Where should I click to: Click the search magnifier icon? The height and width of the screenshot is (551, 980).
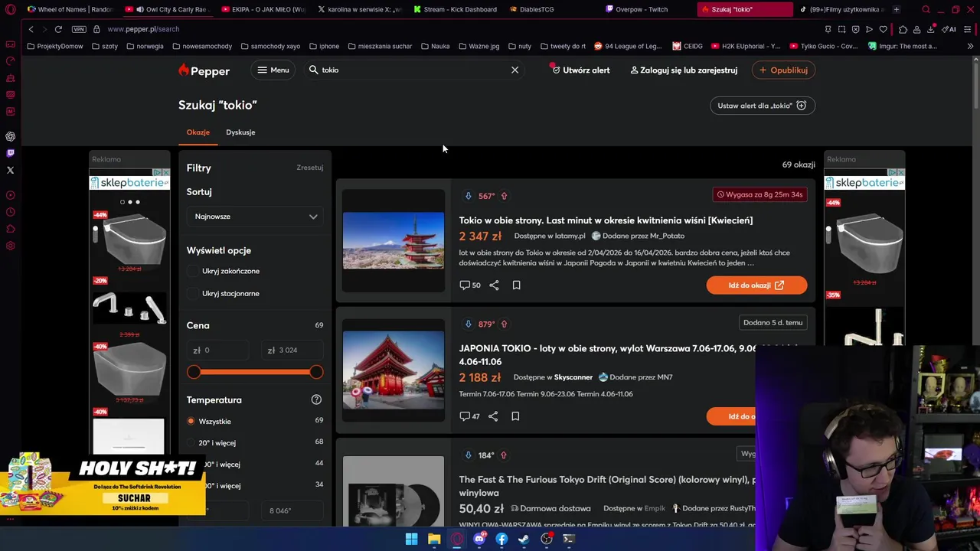coord(313,70)
